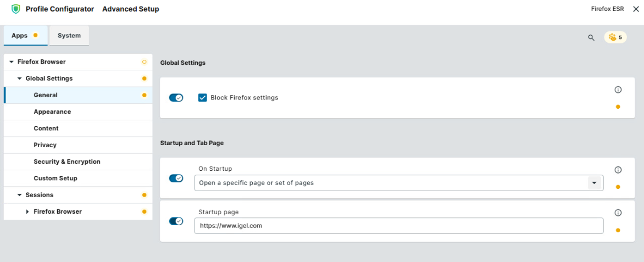Image resolution: width=644 pixels, height=262 pixels.
Task: Toggle the Startup page activation switch
Action: (x=176, y=221)
